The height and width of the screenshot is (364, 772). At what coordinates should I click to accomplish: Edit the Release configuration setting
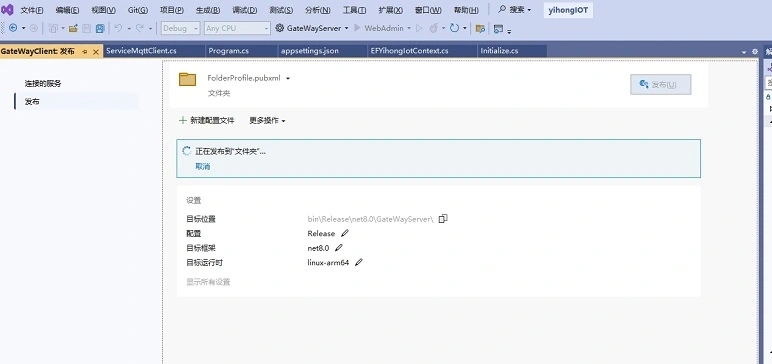tap(345, 233)
